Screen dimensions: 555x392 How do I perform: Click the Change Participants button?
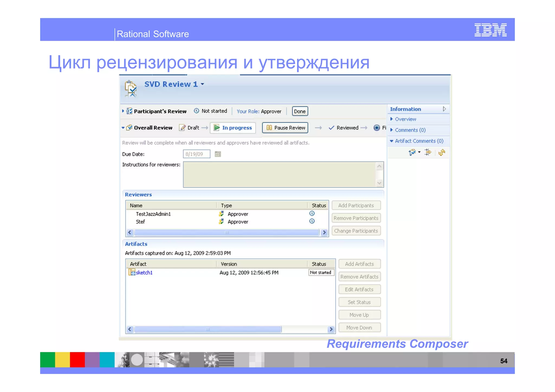[356, 231]
